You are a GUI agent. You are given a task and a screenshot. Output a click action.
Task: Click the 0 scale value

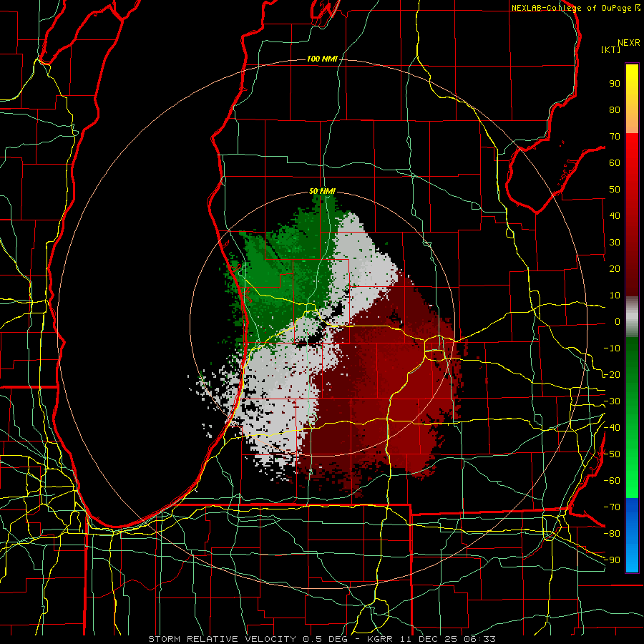click(618, 321)
